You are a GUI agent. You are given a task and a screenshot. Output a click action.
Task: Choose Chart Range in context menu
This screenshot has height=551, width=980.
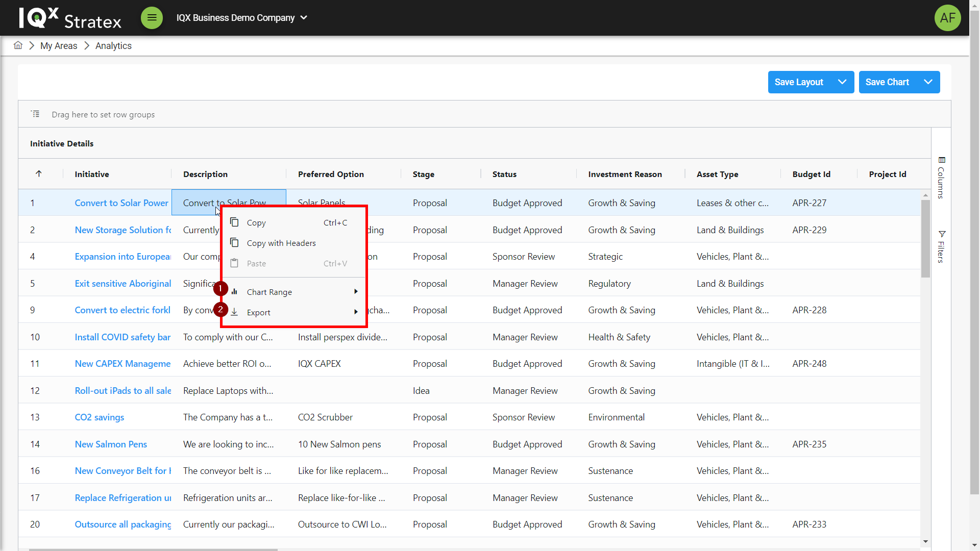269,292
